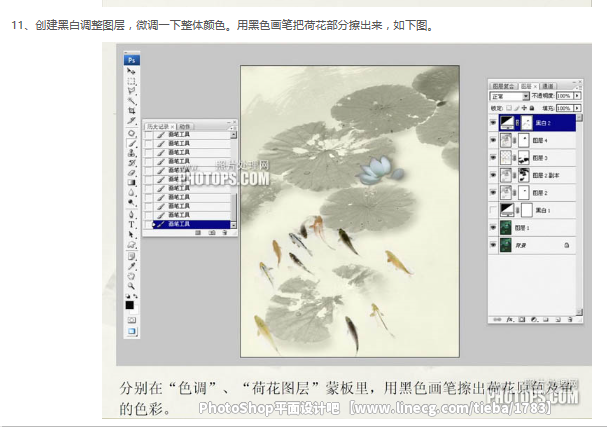Select the History Brush tool
Viewport: 607px width, 427px height.
tap(131, 163)
